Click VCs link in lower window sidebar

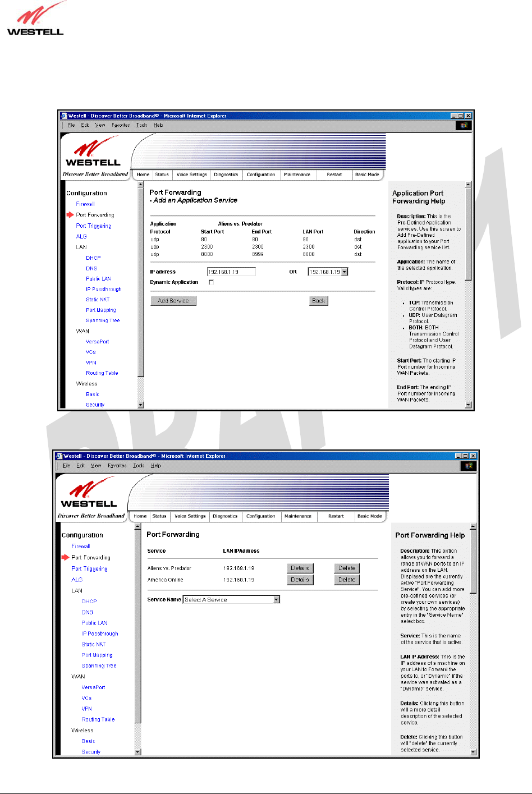point(86,698)
